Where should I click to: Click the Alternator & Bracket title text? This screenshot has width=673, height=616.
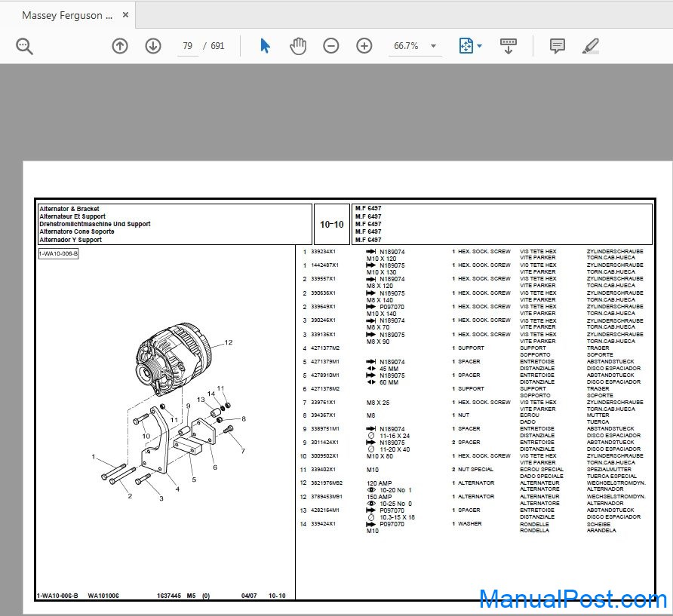[69, 209]
